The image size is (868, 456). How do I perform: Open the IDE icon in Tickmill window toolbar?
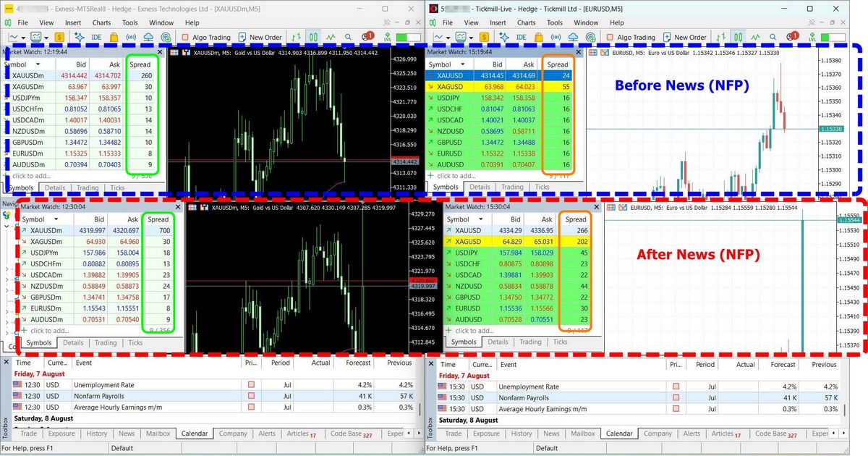point(521,37)
